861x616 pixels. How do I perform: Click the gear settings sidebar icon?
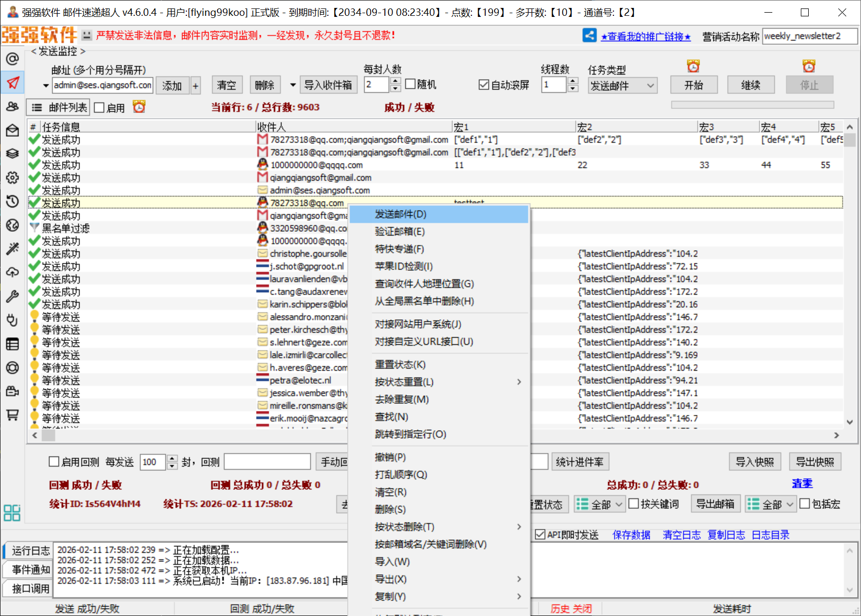pos(12,177)
